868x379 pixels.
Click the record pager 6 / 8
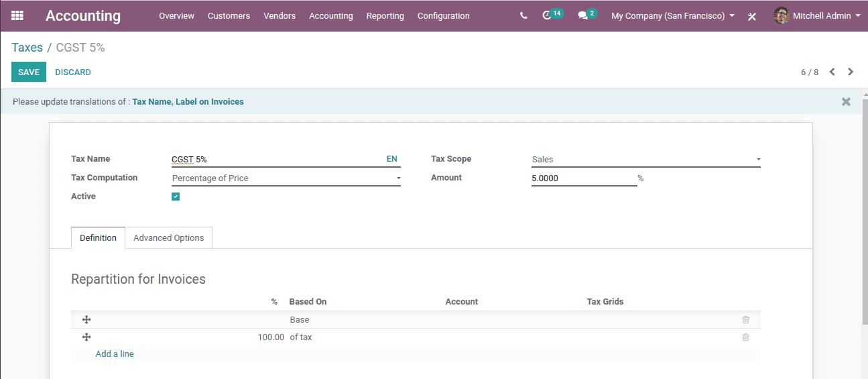pyautogui.click(x=810, y=72)
